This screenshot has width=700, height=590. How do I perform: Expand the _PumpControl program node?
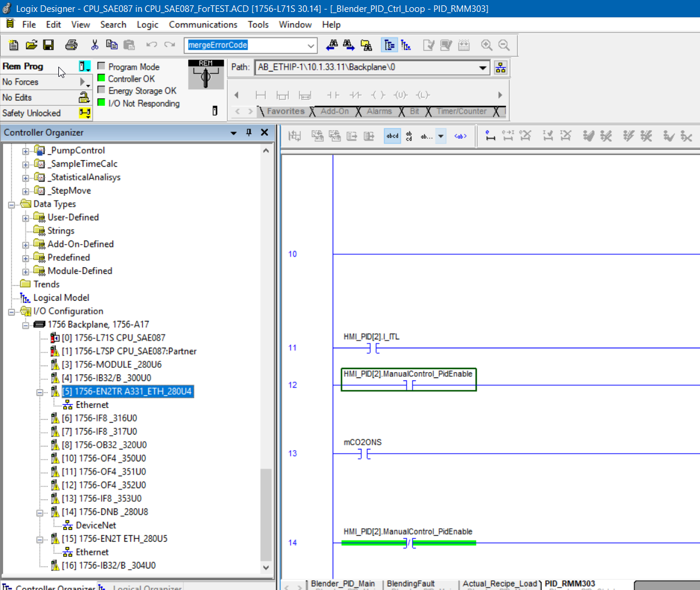click(x=26, y=151)
